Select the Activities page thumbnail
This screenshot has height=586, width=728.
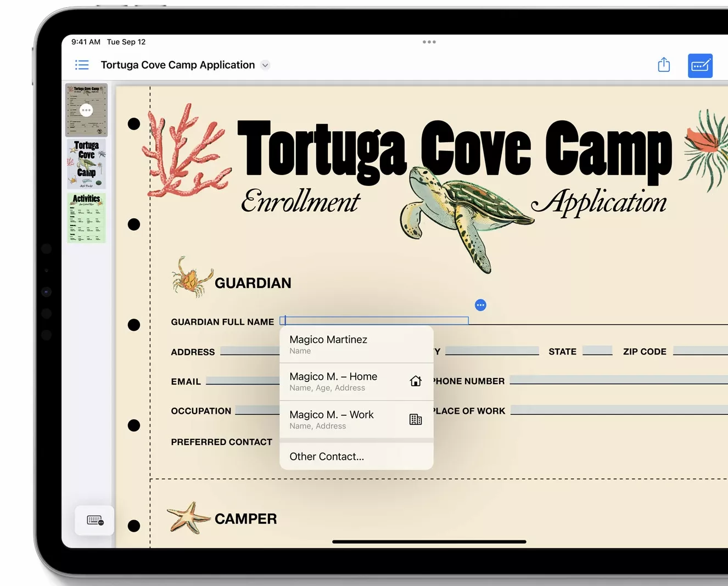pyautogui.click(x=86, y=217)
